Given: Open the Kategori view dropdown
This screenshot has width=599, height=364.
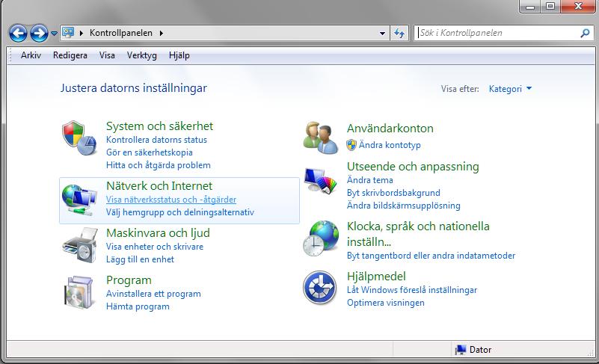Looking at the screenshot, I should coord(510,89).
